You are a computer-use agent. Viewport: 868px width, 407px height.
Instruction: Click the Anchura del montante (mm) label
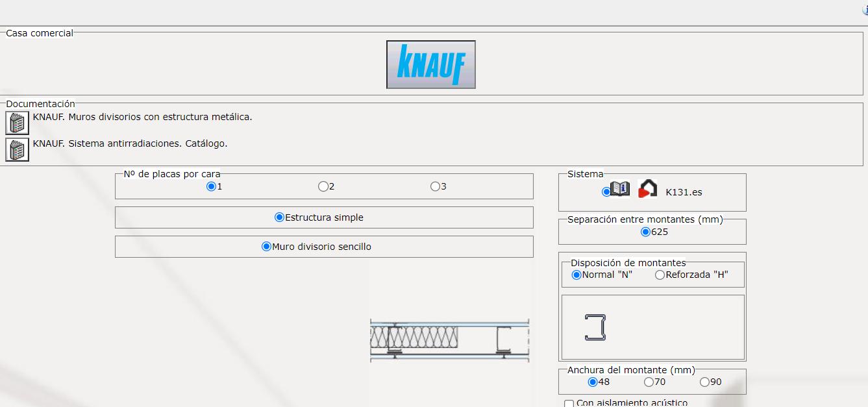pos(631,370)
